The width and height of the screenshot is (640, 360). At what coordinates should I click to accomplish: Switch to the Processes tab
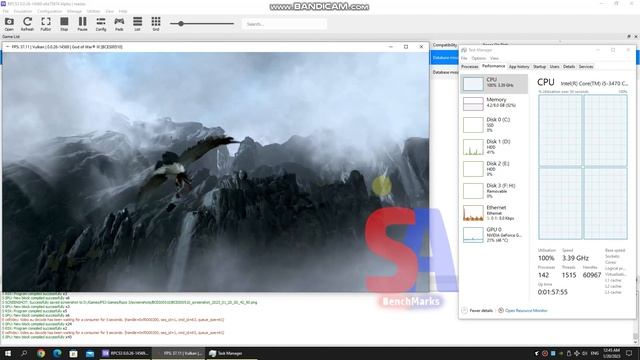[470, 67]
